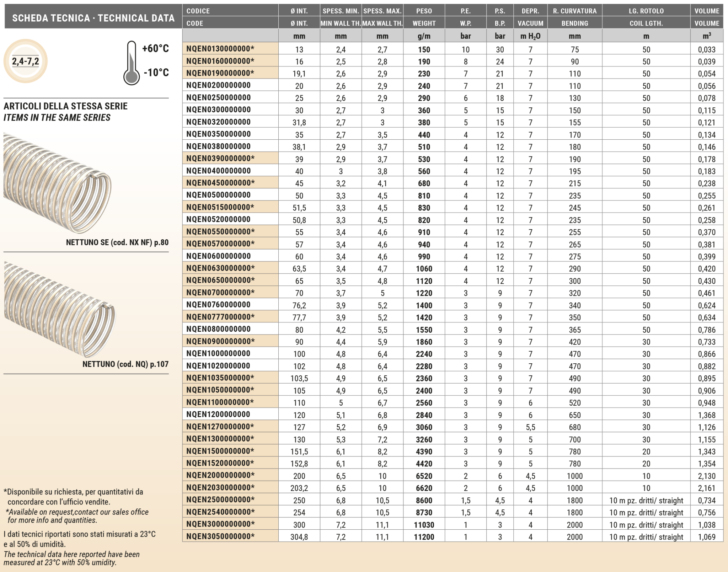The width and height of the screenshot is (728, 572).
Task: Open the NETTUNO SE p.80 reference
Action: pos(117,242)
